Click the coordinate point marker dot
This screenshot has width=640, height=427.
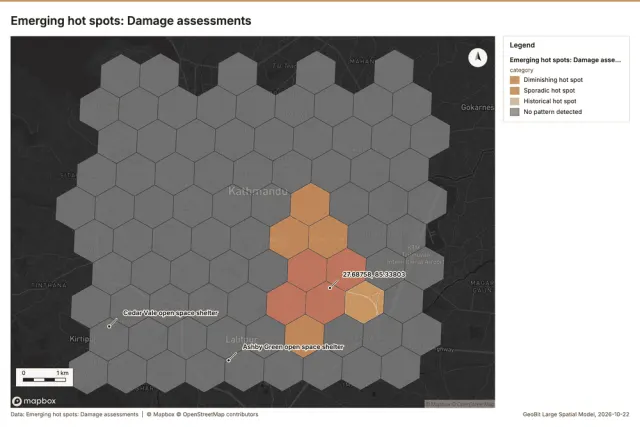tap(329, 288)
